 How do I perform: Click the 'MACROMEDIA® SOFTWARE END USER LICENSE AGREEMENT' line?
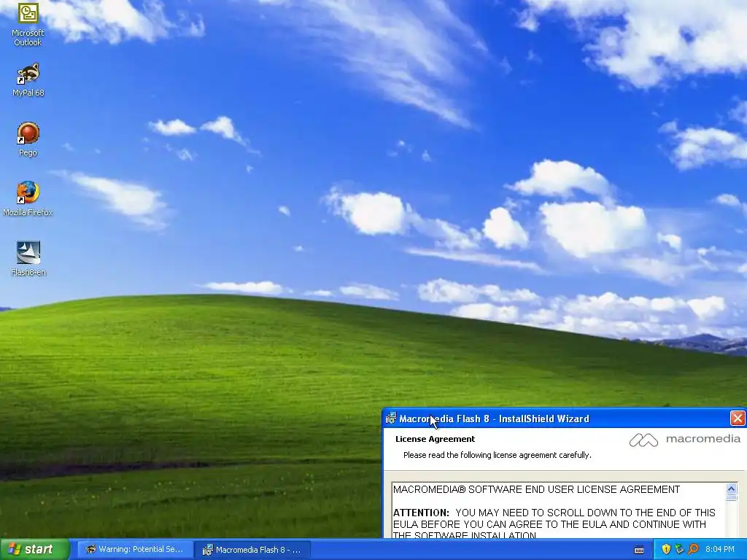coord(536,489)
